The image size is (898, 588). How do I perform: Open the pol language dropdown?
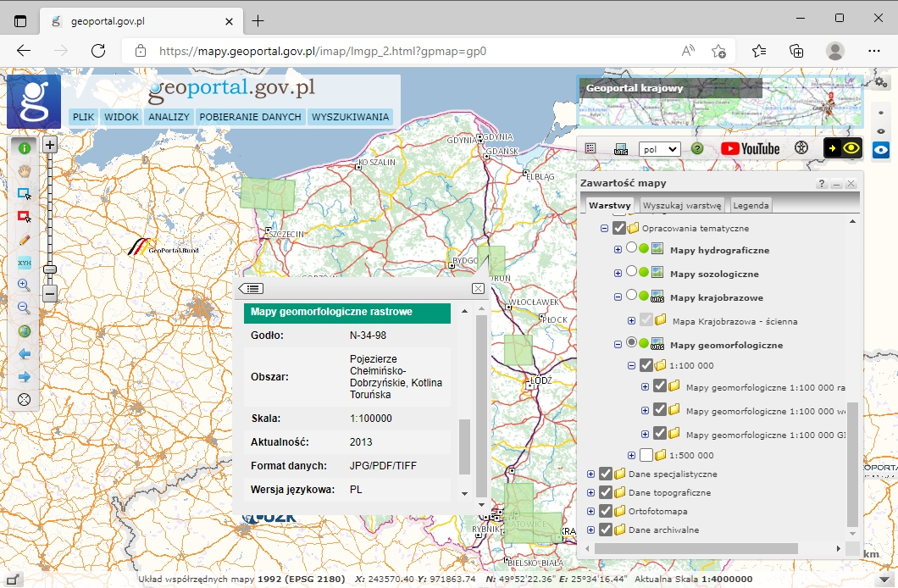pyautogui.click(x=660, y=148)
